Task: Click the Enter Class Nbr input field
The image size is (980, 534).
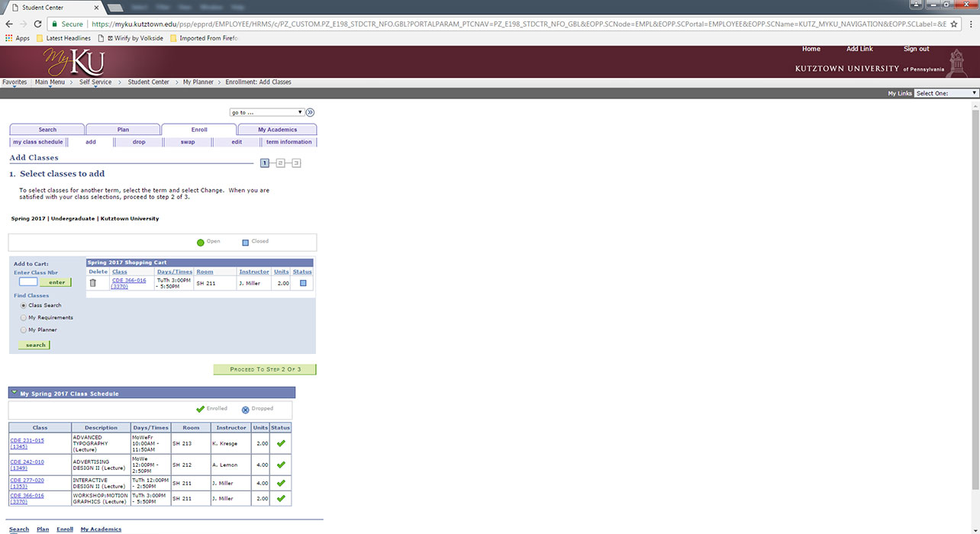Action: click(x=28, y=282)
